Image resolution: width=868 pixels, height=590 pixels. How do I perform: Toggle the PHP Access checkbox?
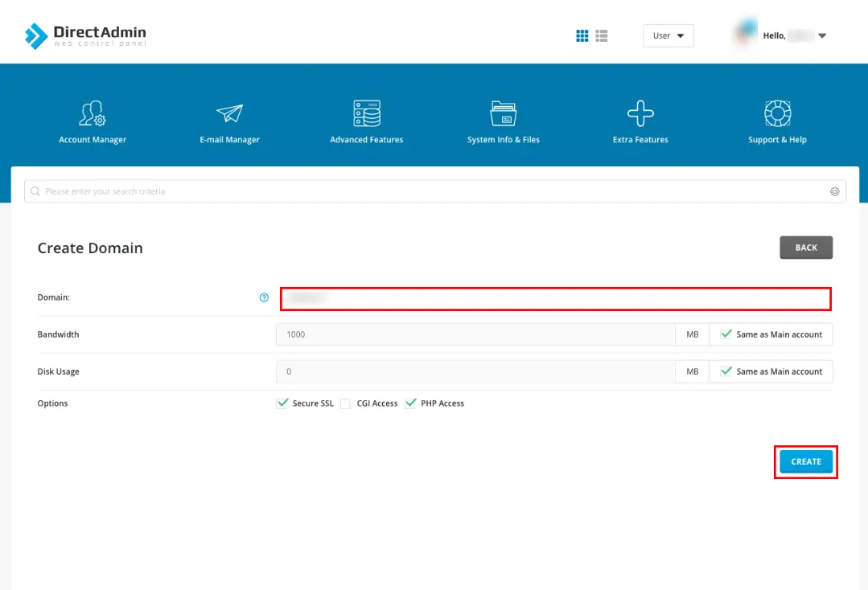point(410,404)
